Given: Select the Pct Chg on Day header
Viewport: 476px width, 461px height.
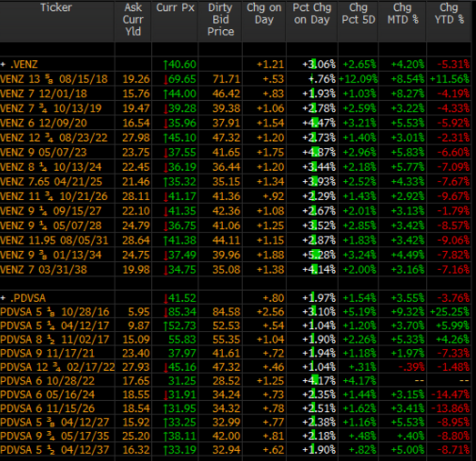Looking at the screenshot, I should click(x=312, y=14).
